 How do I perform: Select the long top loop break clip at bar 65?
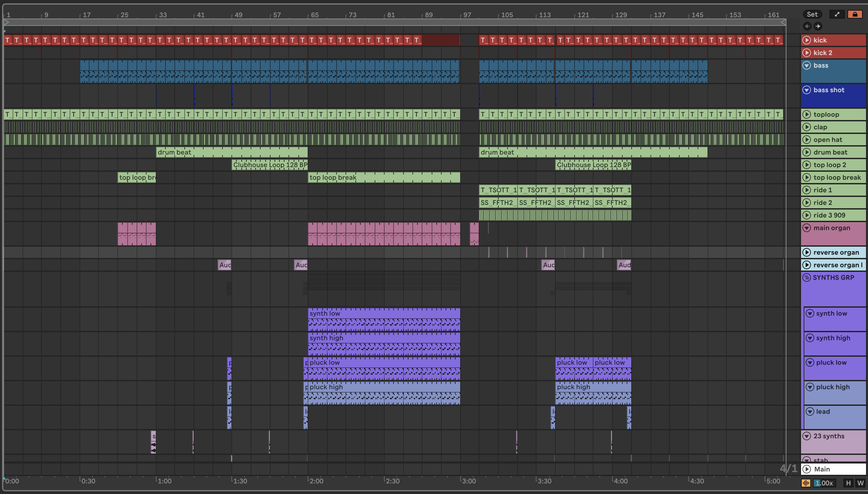(x=384, y=177)
